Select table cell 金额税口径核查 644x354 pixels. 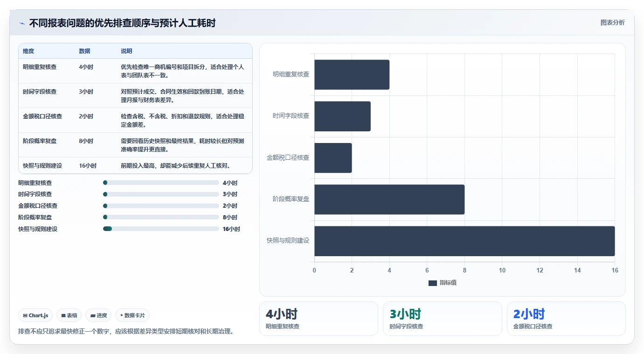point(42,116)
